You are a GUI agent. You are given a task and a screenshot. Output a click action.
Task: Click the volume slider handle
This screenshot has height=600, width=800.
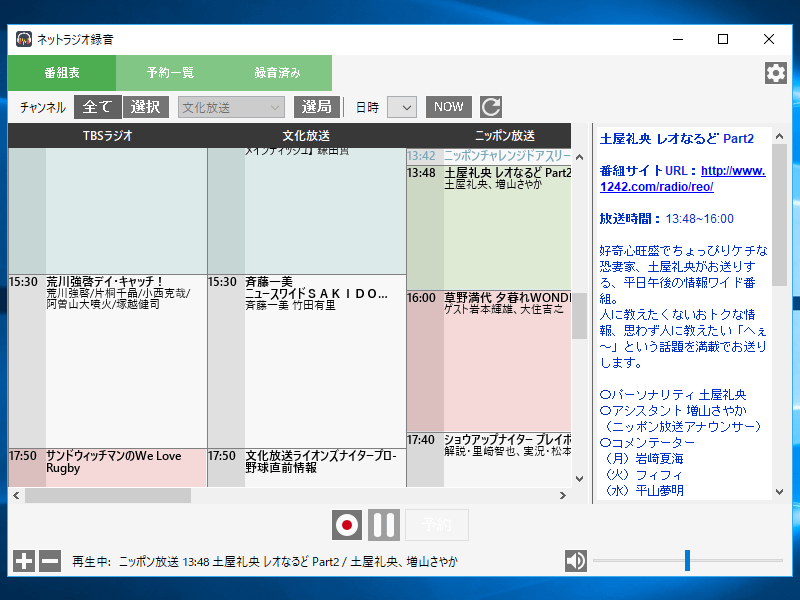coord(687,561)
